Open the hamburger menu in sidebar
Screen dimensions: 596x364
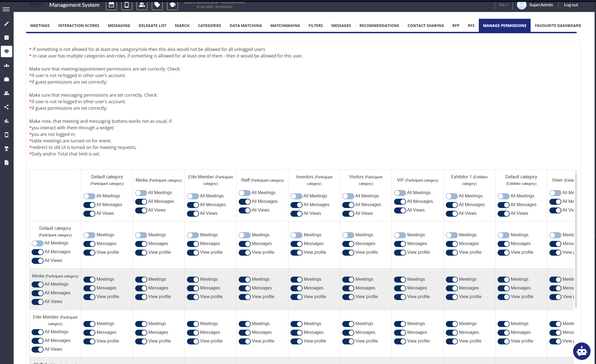pyautogui.click(x=6, y=9)
